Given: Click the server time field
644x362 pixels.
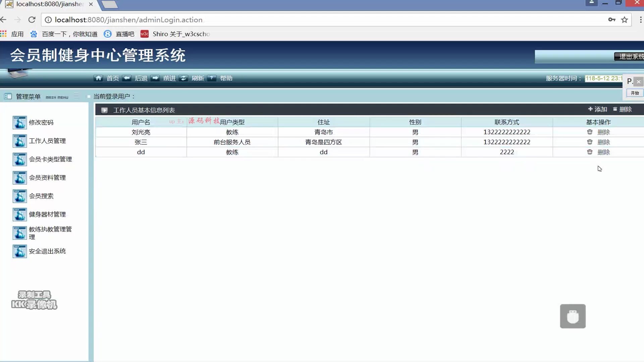Looking at the screenshot, I should click(604, 78).
